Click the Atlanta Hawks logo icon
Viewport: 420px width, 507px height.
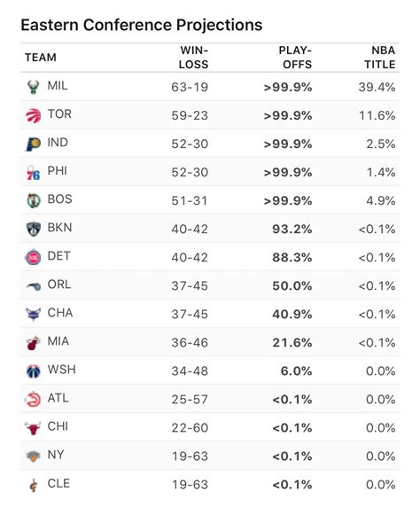pos(33,400)
